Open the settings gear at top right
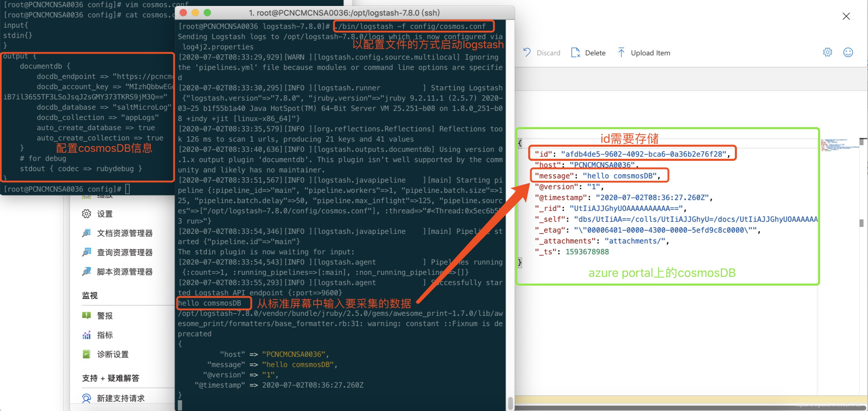Screen dimensions: 868x411 pyautogui.click(x=828, y=52)
